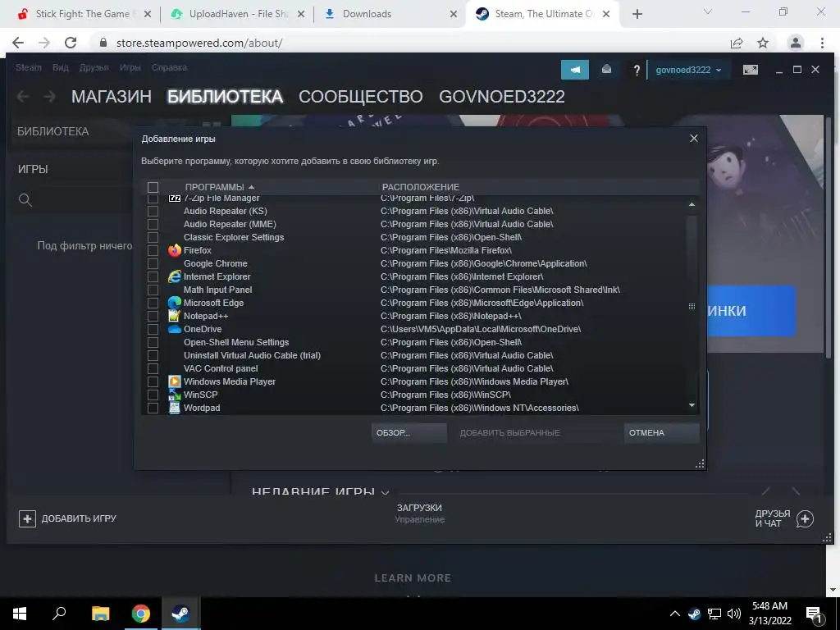Reload the Chrome page
Screen dimensions: 840x630
pos(71,43)
